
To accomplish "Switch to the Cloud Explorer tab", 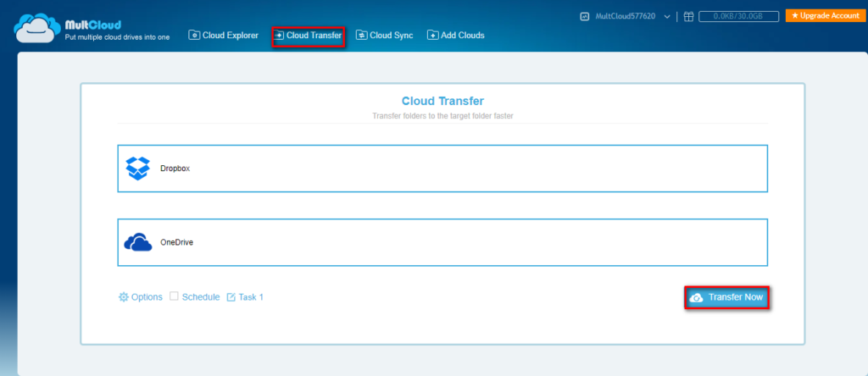I will (230, 36).
